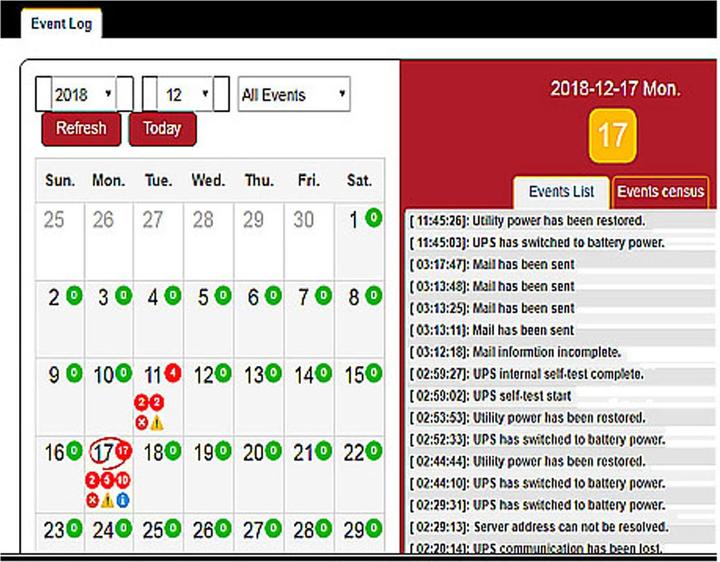720x562 pixels.
Task: Click red event count badge 17 on December 17
Action: pos(123,453)
